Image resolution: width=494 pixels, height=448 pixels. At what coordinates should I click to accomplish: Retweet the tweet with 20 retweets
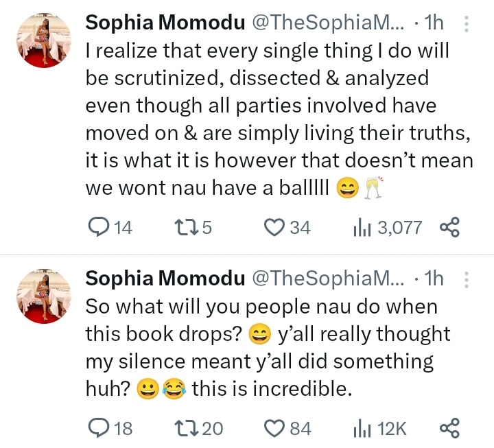point(185,428)
